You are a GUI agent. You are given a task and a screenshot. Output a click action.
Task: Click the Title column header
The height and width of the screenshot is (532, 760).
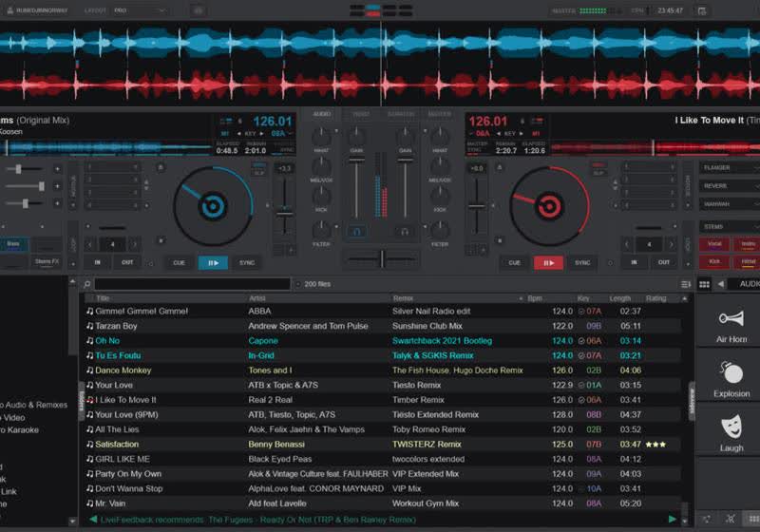103,298
